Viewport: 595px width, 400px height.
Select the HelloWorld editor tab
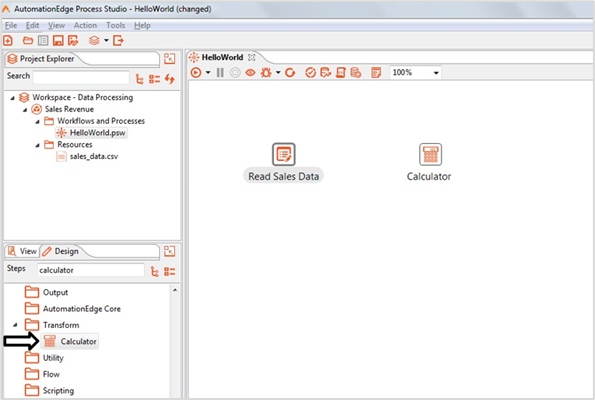pos(222,58)
